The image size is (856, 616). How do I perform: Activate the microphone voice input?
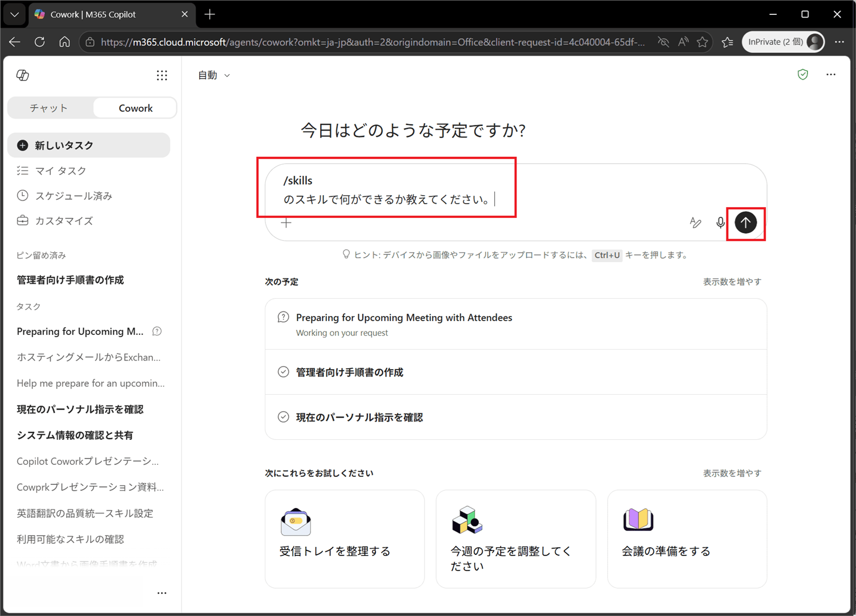pyautogui.click(x=721, y=222)
